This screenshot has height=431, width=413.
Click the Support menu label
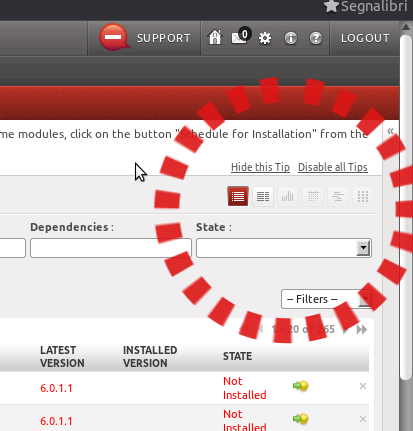[x=164, y=38]
